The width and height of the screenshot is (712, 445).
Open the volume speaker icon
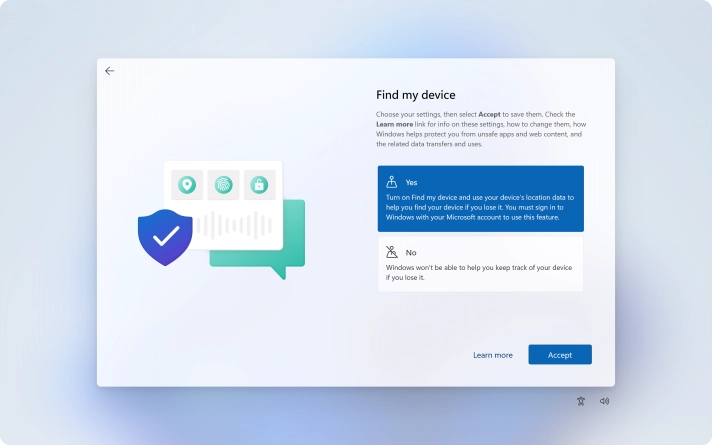[604, 401]
